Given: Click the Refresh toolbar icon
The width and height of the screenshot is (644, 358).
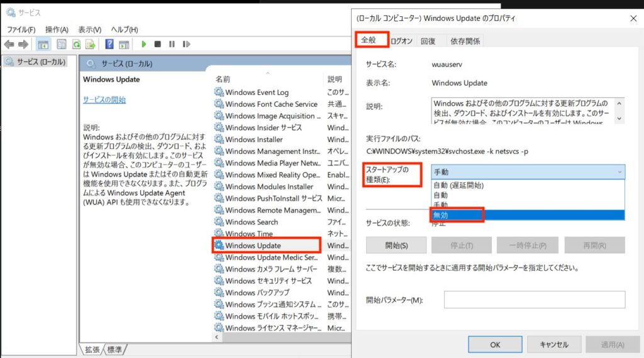Looking at the screenshot, I should tap(76, 45).
